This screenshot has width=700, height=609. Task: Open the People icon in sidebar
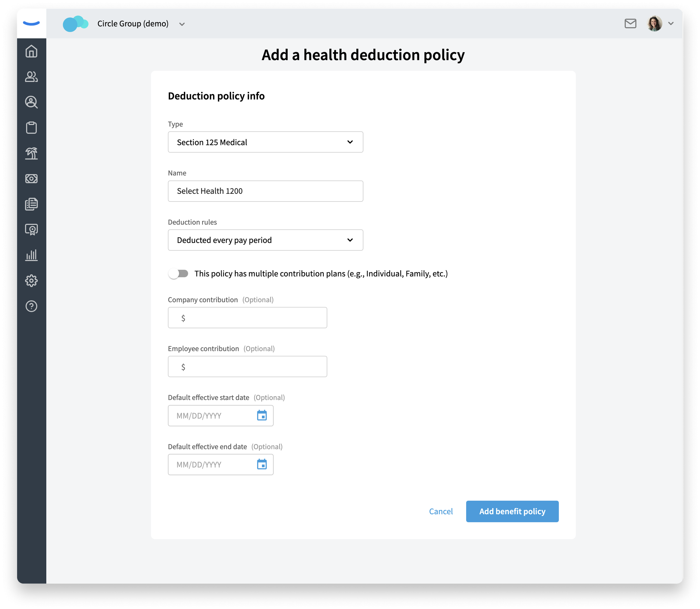(31, 77)
